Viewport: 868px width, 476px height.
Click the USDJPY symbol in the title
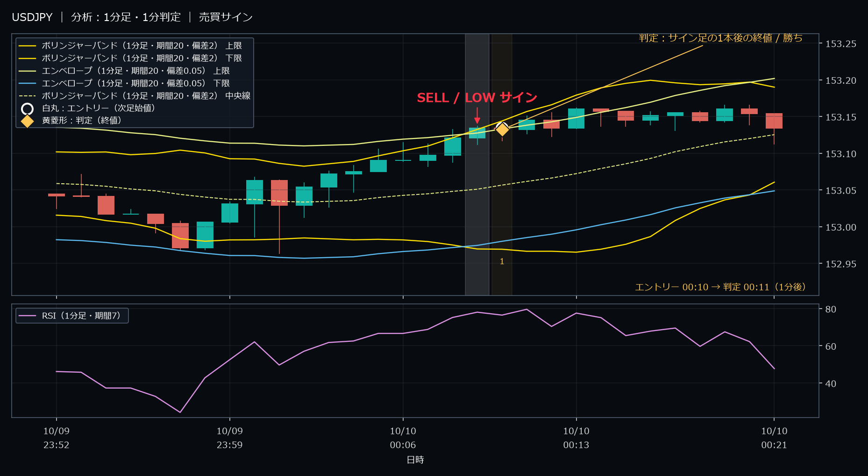(32, 17)
